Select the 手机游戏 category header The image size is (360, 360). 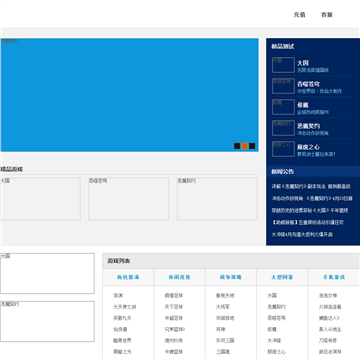pos(334,277)
